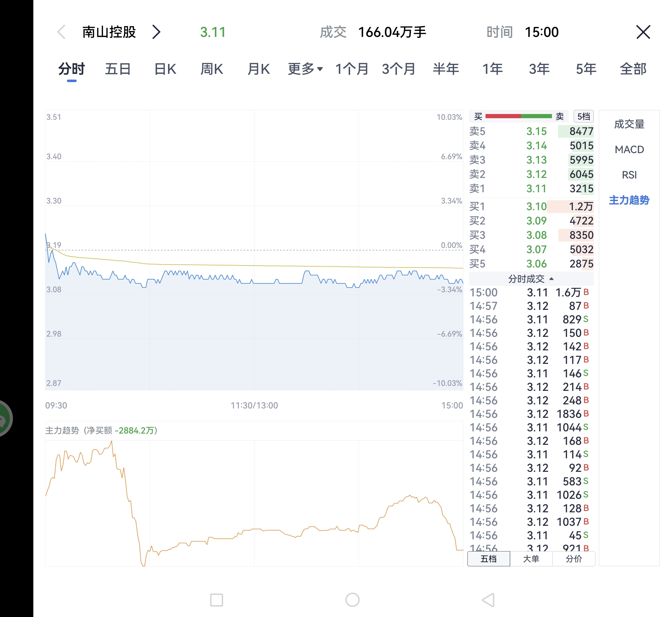The width and height of the screenshot is (672, 617).
Task: Collapse the 分时成交 tick list
Action: click(x=531, y=279)
